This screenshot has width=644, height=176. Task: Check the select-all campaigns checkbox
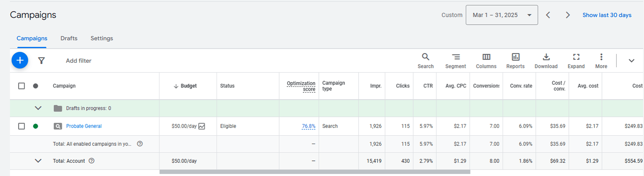click(21, 86)
